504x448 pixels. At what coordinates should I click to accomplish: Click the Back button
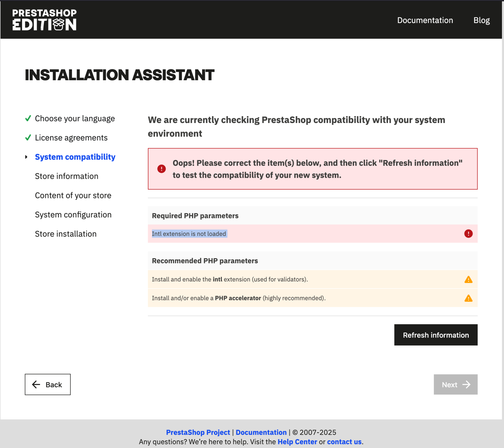(48, 384)
